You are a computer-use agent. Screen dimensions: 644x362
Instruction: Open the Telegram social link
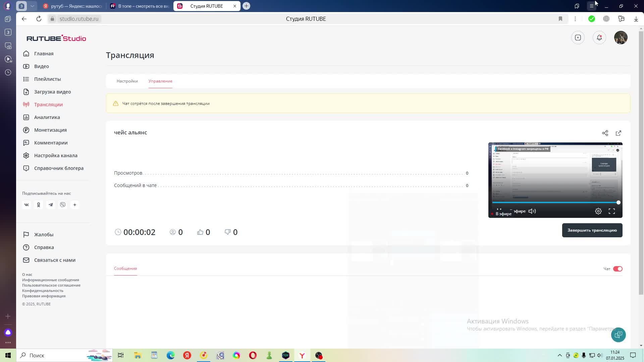51,205
